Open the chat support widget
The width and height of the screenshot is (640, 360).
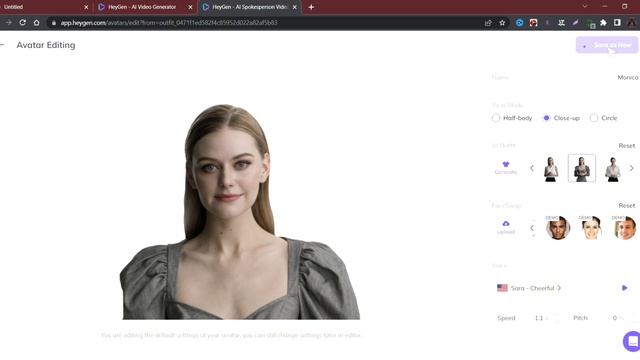[632, 341]
